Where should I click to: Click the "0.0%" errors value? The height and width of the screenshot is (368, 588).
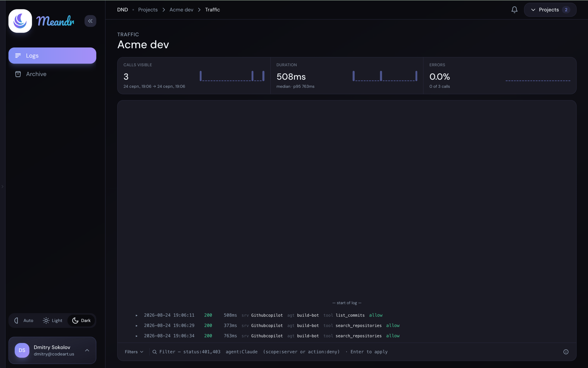click(440, 77)
